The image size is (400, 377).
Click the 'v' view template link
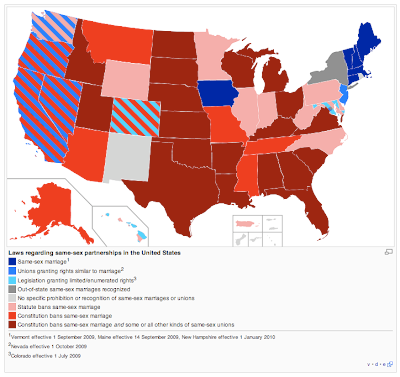point(369,364)
